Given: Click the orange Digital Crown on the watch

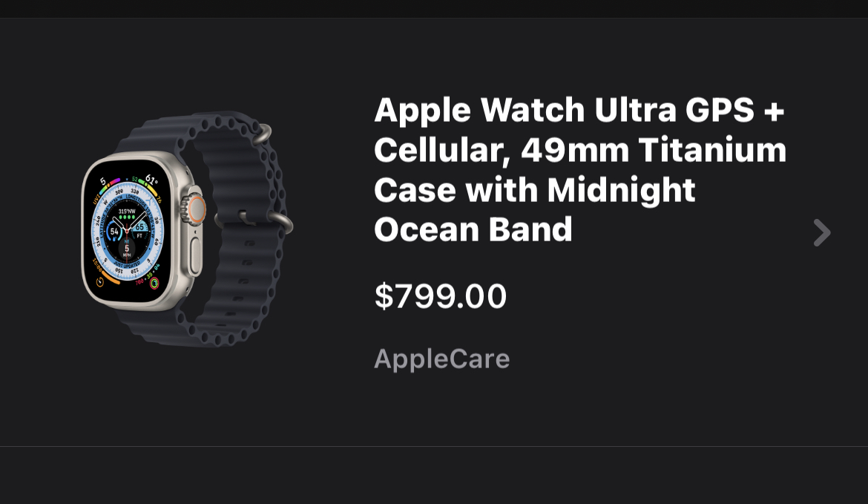Looking at the screenshot, I should coord(197,206).
